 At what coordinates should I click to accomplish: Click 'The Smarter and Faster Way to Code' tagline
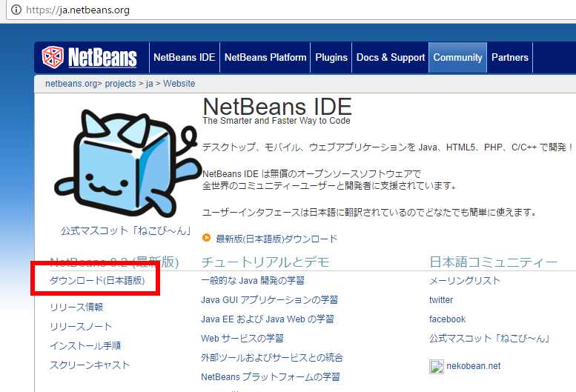(x=277, y=121)
